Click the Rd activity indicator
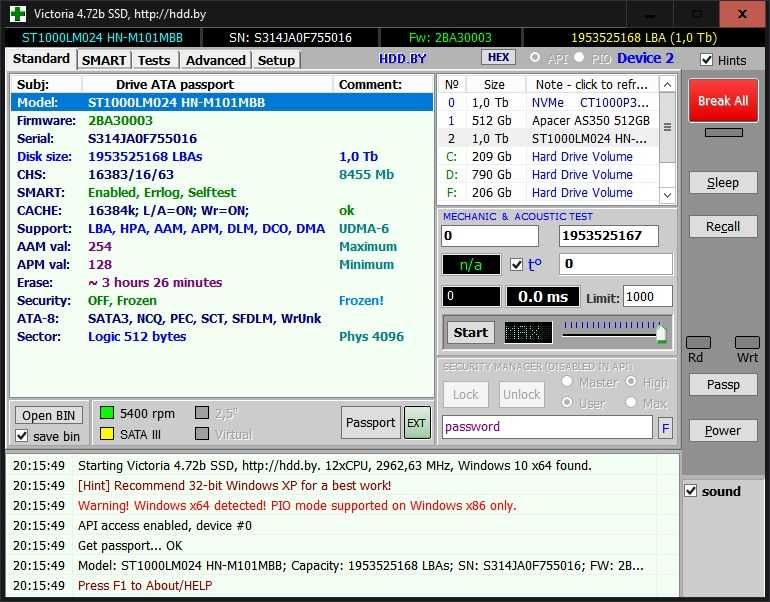This screenshot has height=602, width=770. (698, 342)
